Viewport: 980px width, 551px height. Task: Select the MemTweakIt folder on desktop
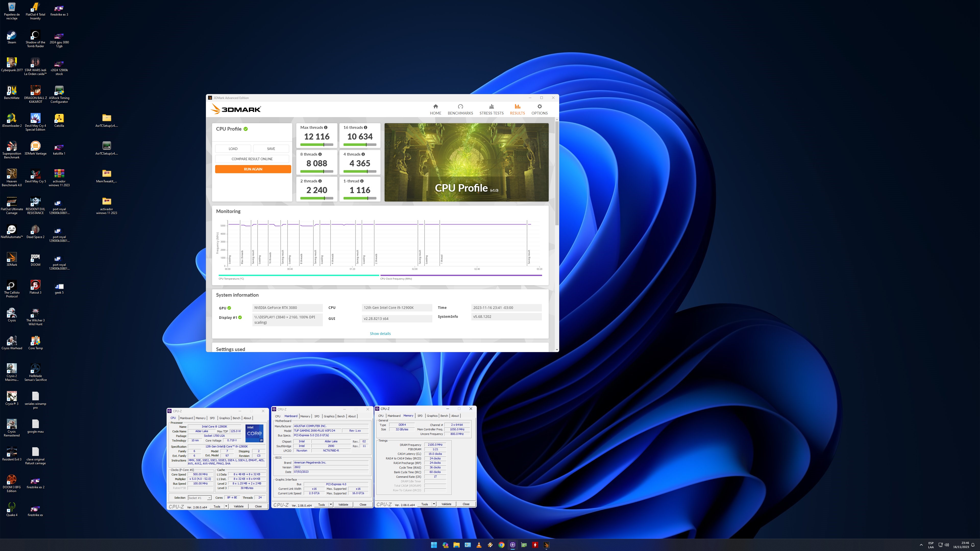click(106, 176)
